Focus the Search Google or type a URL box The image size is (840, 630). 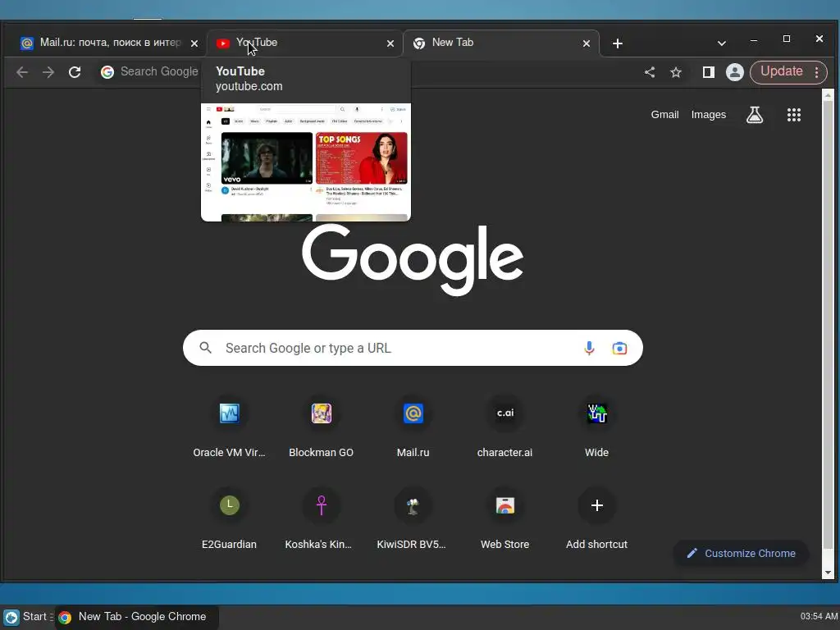[413, 348]
